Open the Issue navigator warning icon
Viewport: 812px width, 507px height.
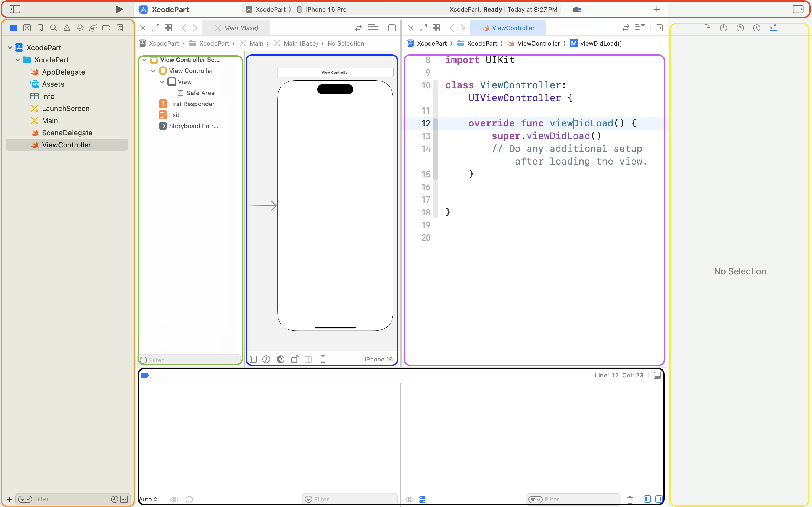tap(67, 28)
